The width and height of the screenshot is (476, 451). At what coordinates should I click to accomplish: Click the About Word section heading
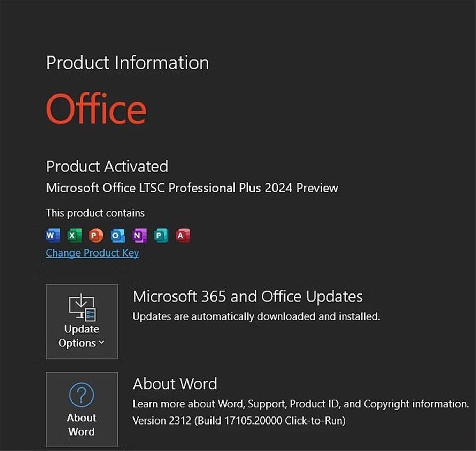pyautogui.click(x=175, y=384)
